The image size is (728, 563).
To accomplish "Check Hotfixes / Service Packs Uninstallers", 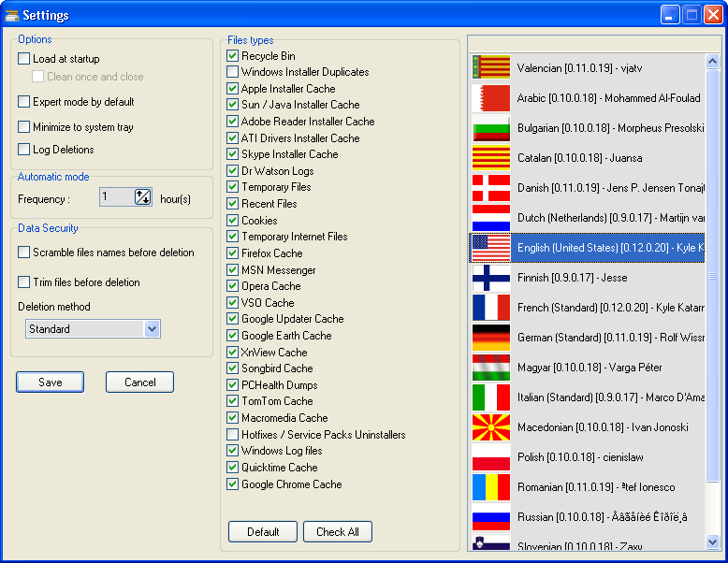I will 233,435.
